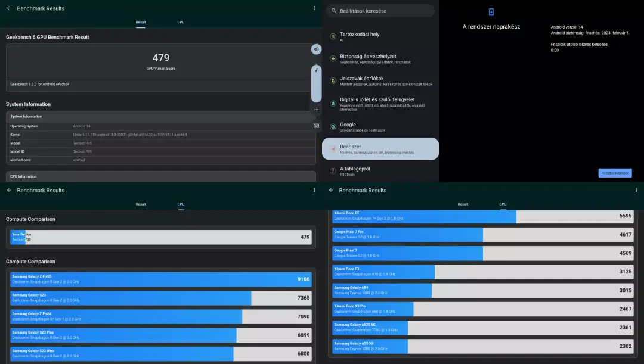The image size is (644, 364).
Task: Click the Xiaomi Poco X3 Pro result bar
Action: click(483, 309)
